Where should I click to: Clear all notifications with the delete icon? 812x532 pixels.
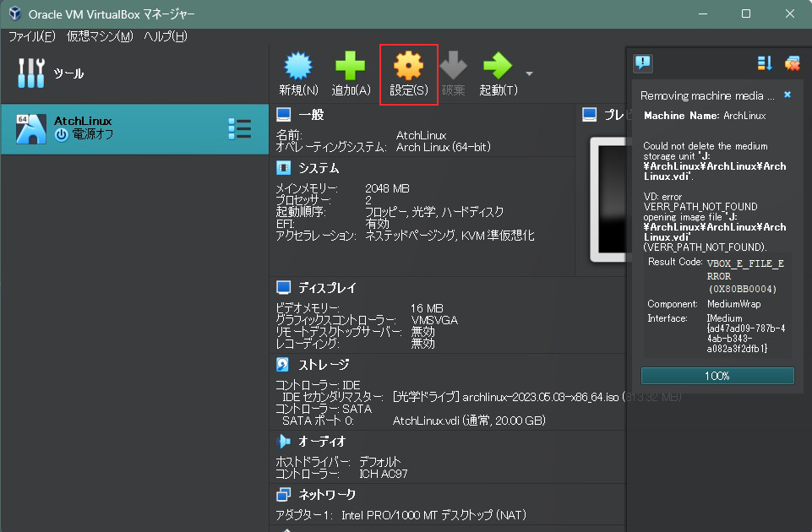(792, 63)
